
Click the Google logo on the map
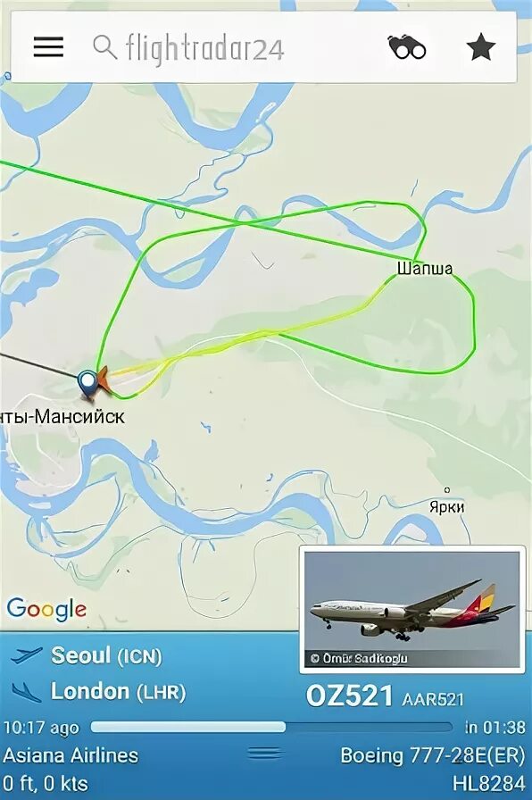tap(46, 609)
